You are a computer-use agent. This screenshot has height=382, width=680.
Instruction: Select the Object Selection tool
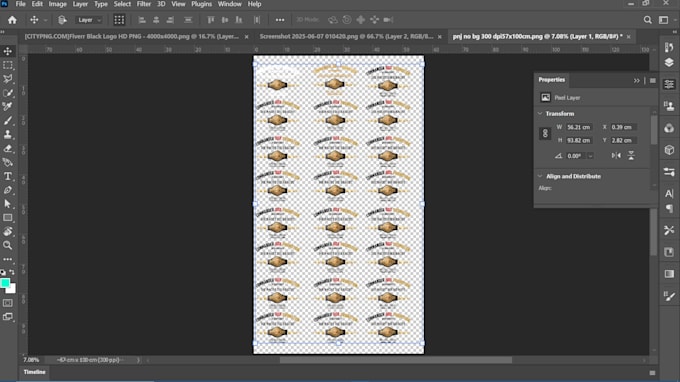[8, 93]
